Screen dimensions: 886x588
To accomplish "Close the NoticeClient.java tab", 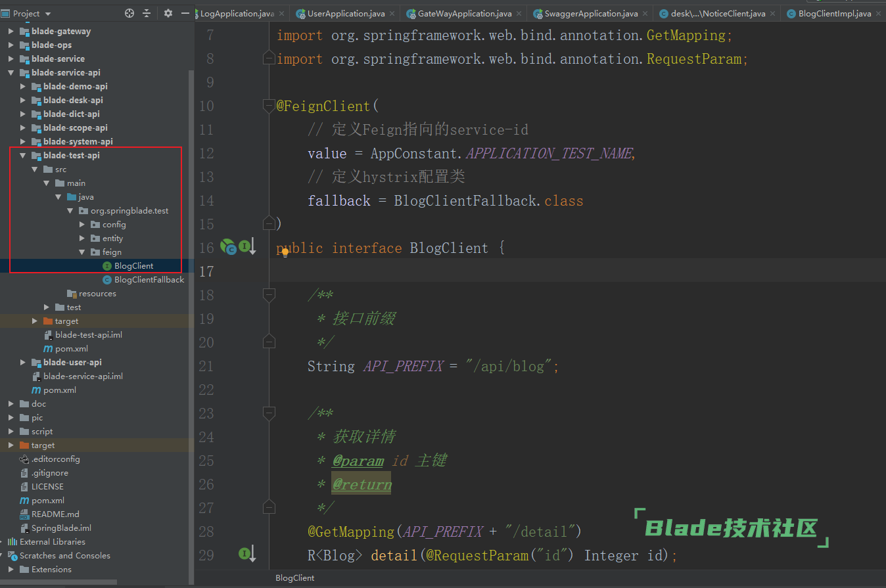I will pyautogui.click(x=772, y=13).
